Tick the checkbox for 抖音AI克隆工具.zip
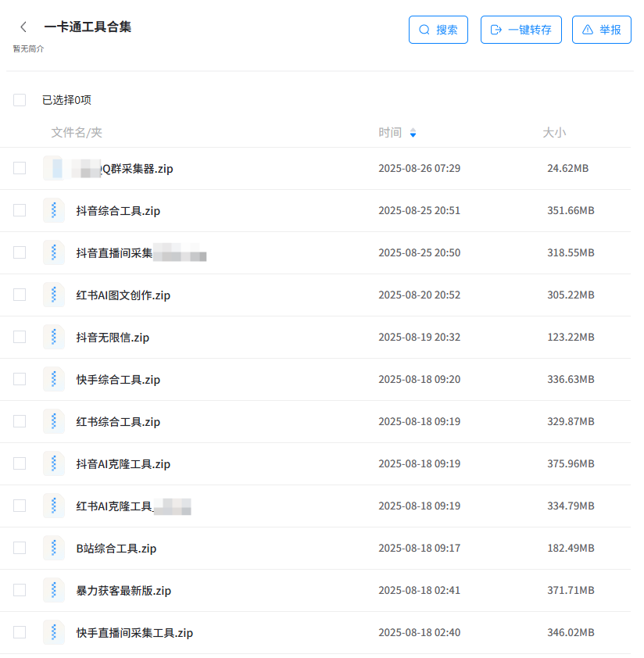644x658 pixels. [20, 463]
